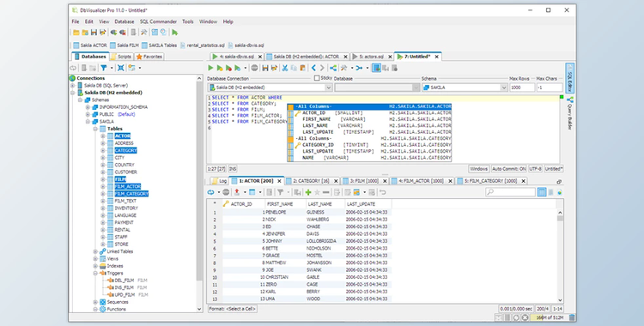Click the blue collapse-all icon in Databases toolbar
644x326 pixels.
(121, 68)
